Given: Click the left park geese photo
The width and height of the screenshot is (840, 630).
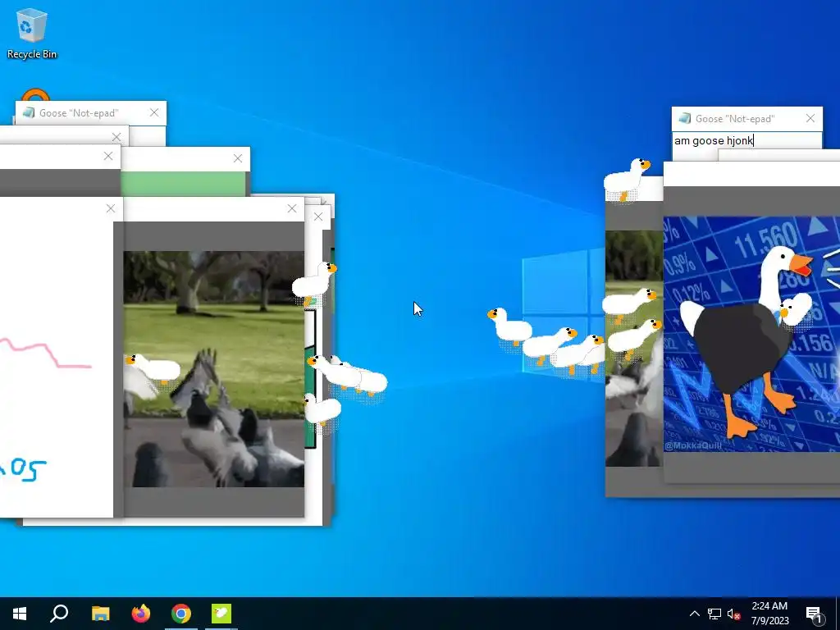Looking at the screenshot, I should [x=214, y=369].
